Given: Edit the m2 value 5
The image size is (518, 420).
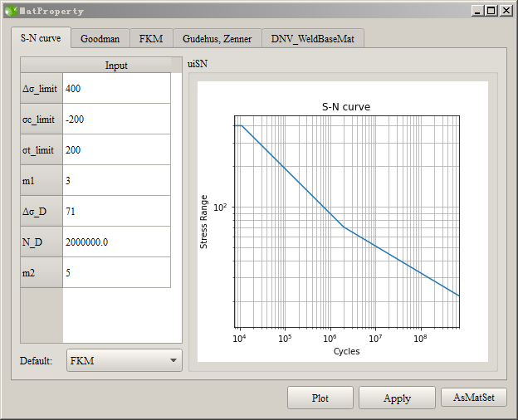Looking at the screenshot, I should 116,272.
